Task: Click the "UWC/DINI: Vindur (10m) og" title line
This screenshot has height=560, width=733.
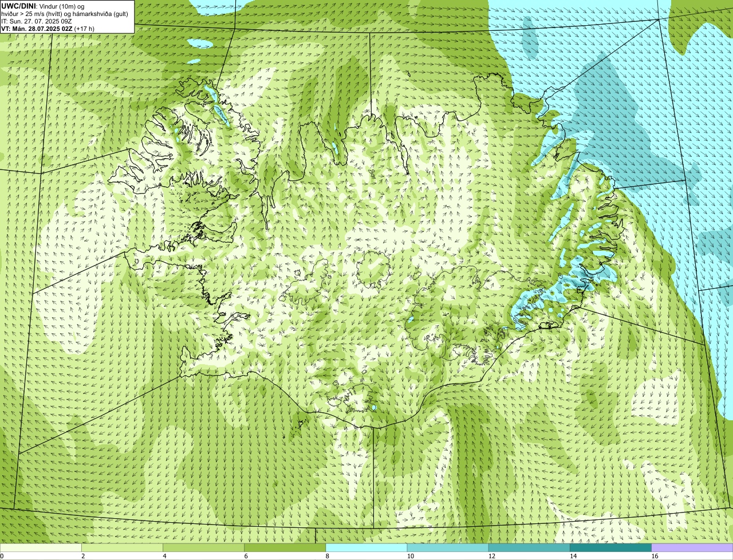Action: point(43,6)
